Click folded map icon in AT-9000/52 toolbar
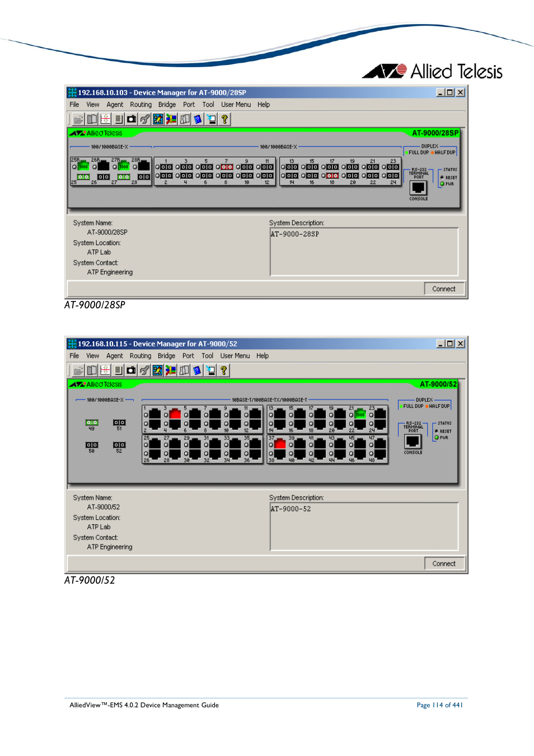 pos(184,370)
